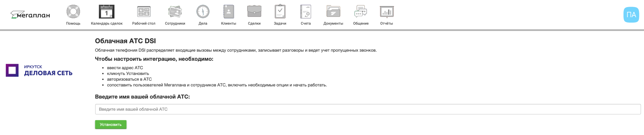644x135 pixels.
Task: Click heading "Чтобы настроить интеграцию, необходимо:"
Action: [154, 59]
